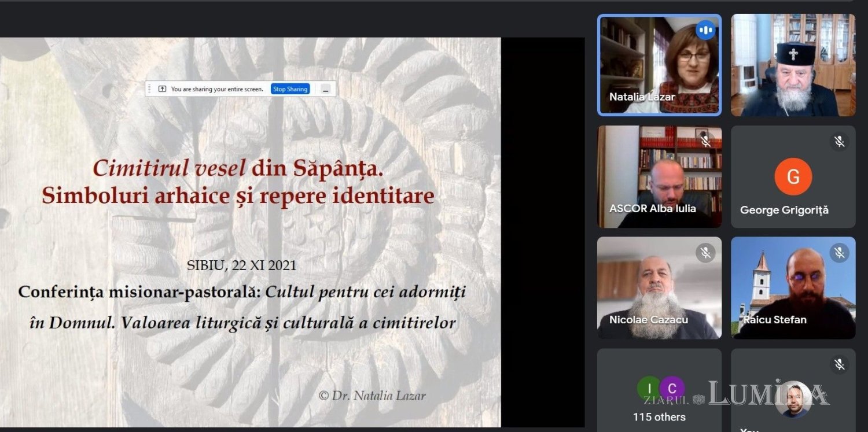
Task: Select Nicolae Cazacu's video tile
Action: (x=659, y=287)
